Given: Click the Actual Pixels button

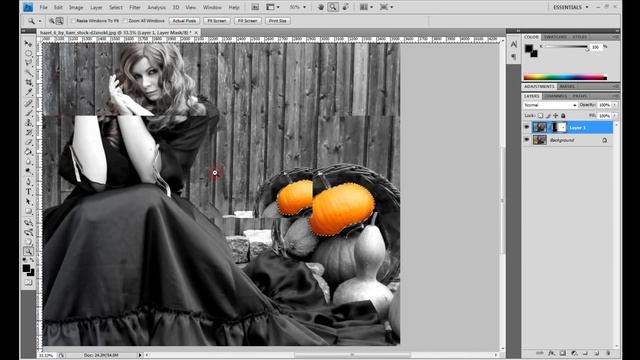Looking at the screenshot, I should coord(184,21).
